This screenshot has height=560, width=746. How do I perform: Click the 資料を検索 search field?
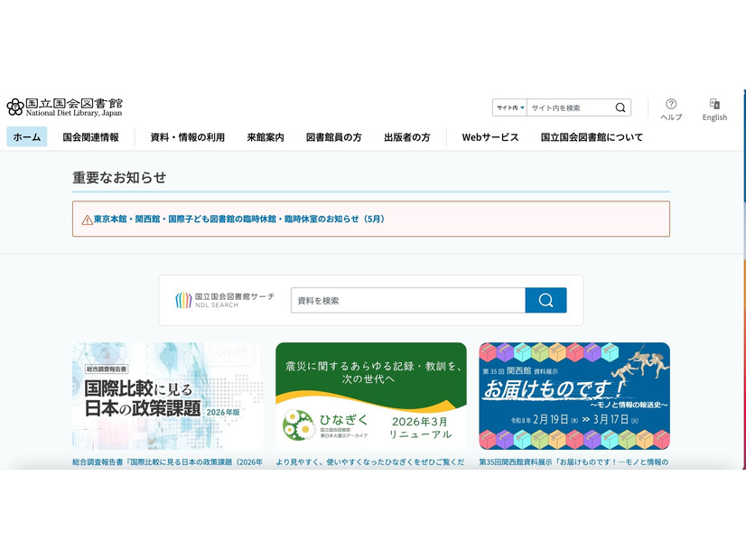tap(407, 301)
